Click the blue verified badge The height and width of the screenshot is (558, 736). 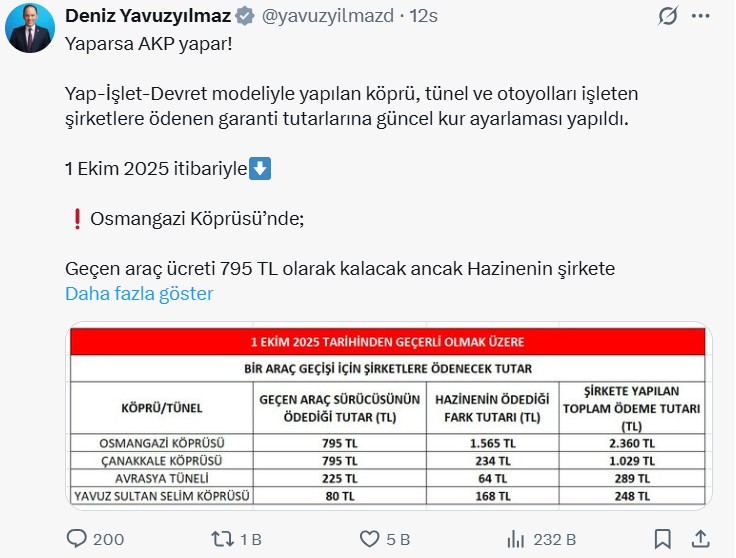tap(246, 17)
